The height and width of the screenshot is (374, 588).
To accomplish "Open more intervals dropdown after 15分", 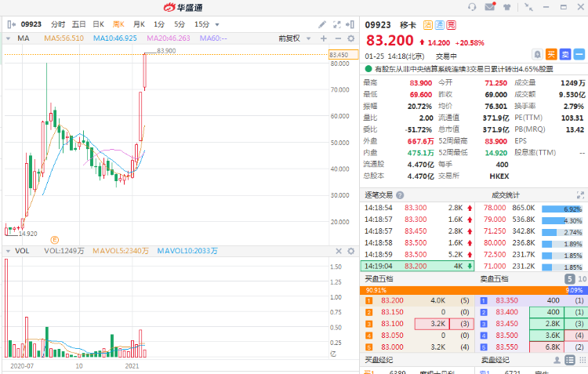I will pos(216,25).
